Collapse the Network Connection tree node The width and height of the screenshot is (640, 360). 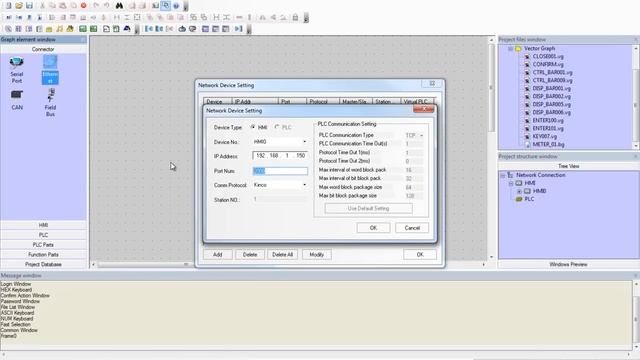[x=503, y=175]
